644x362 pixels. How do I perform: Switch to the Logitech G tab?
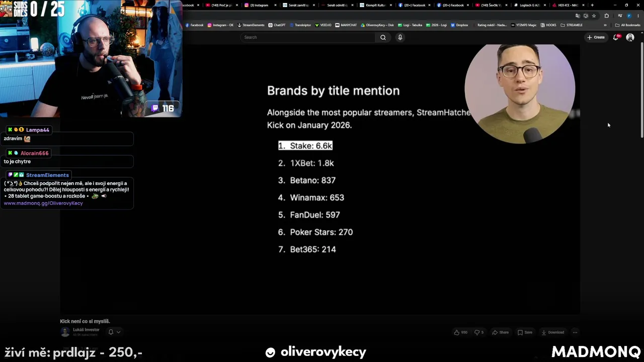[x=530, y=5]
